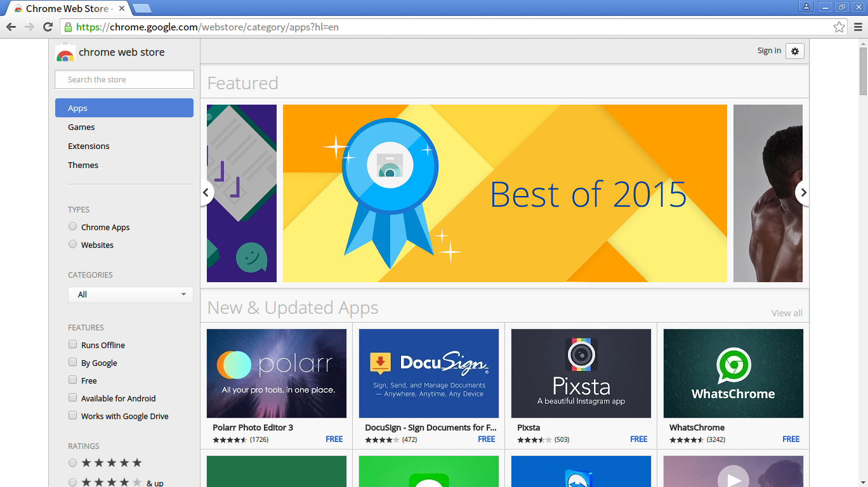This screenshot has width=868, height=487.
Task: Click the FREE label under DocuSign
Action: click(x=487, y=439)
